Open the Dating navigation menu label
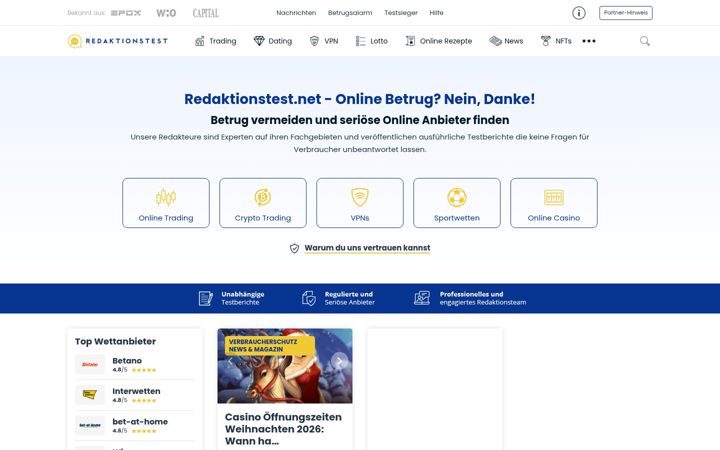The width and height of the screenshot is (720, 450). point(280,41)
